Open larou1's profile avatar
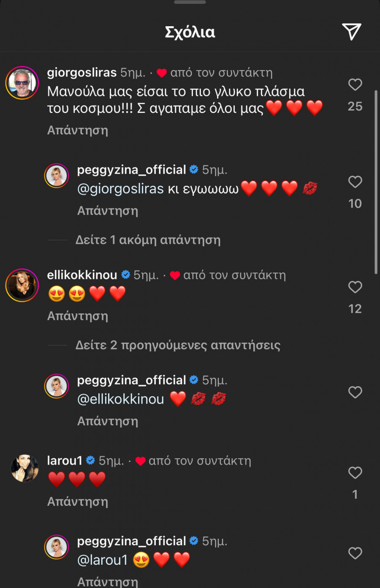The width and height of the screenshot is (380, 588). pyautogui.click(x=24, y=468)
